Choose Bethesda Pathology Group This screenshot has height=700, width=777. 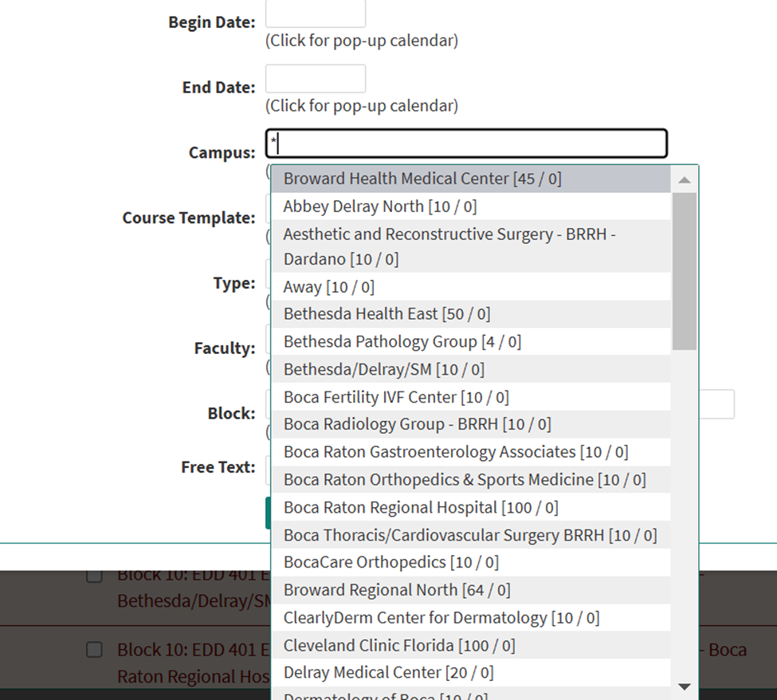coord(471,341)
